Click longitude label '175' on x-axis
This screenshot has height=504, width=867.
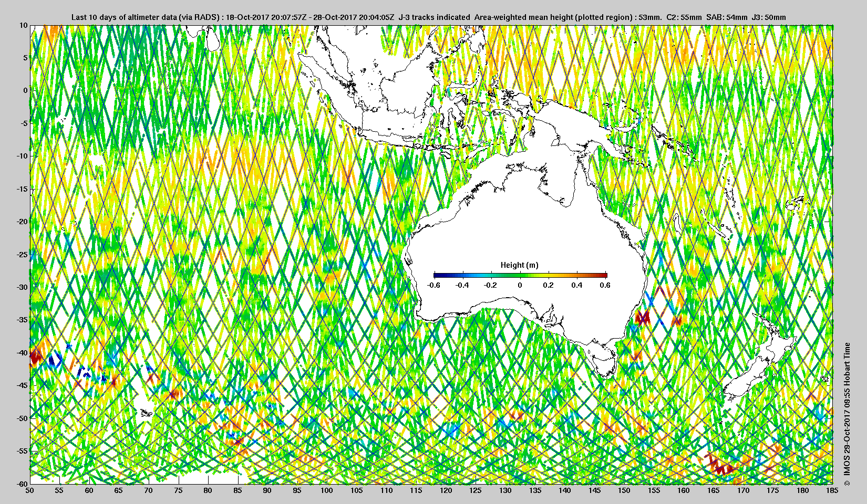(773, 490)
